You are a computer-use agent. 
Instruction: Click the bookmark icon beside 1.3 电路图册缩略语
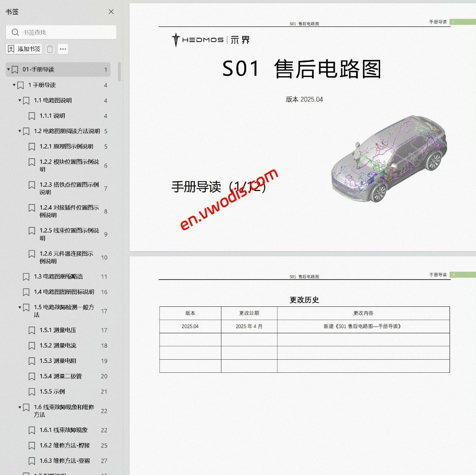[x=26, y=276]
